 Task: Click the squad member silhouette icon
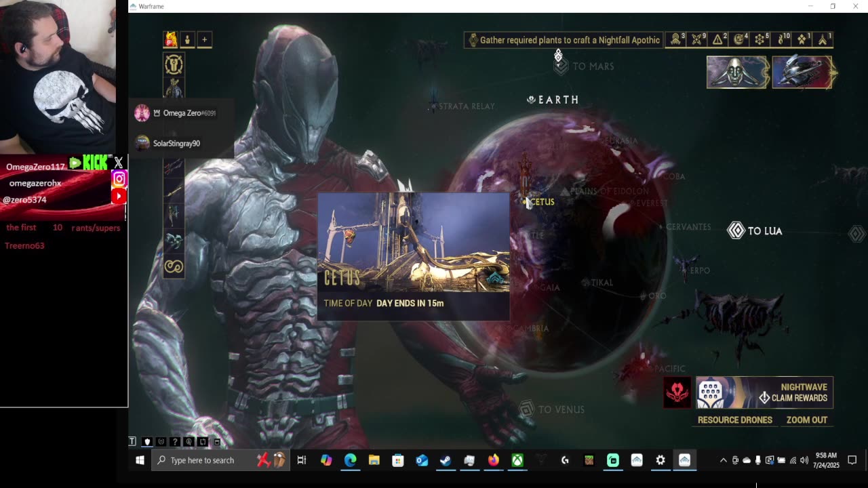187,39
